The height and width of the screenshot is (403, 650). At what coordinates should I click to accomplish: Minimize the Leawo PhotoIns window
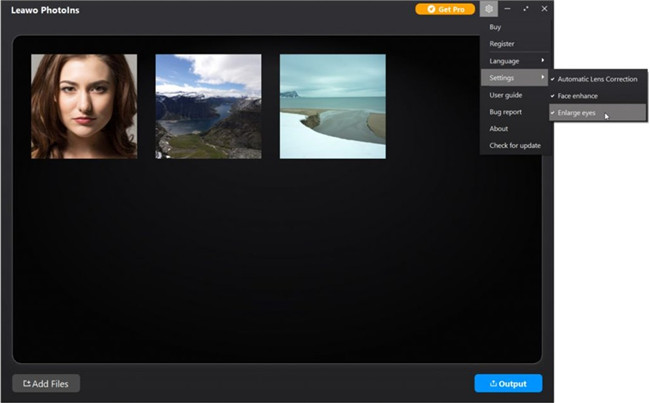pos(508,9)
